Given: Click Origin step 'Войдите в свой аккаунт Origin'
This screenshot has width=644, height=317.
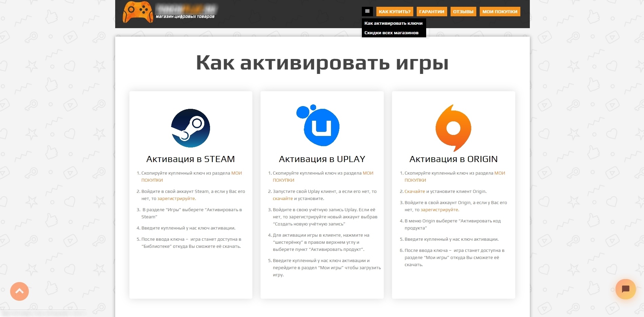Looking at the screenshot, I should [456, 206].
